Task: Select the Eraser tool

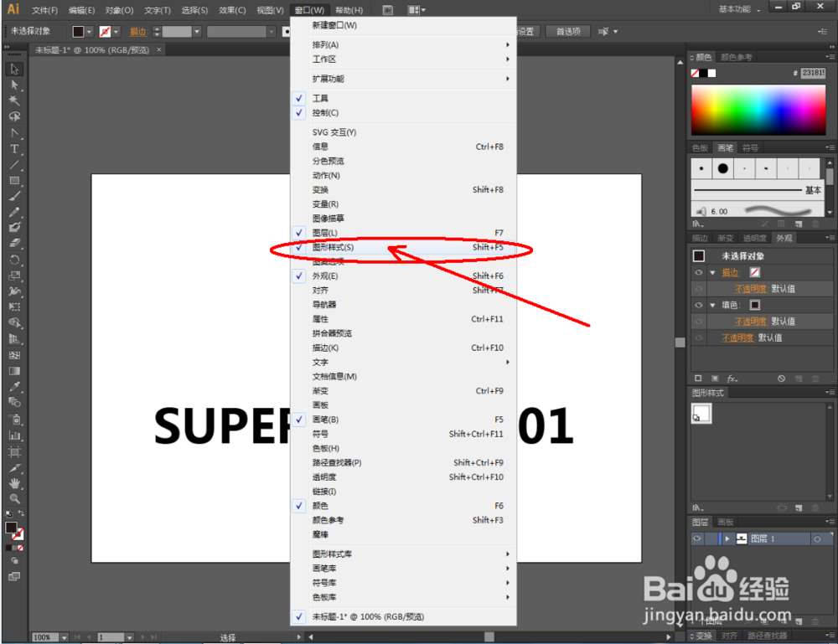Action: pos(14,244)
